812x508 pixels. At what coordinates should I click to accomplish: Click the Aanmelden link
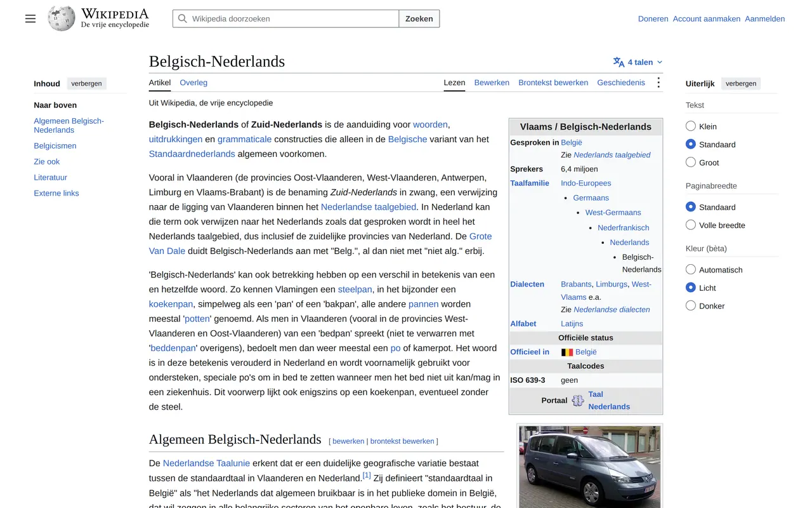point(765,18)
